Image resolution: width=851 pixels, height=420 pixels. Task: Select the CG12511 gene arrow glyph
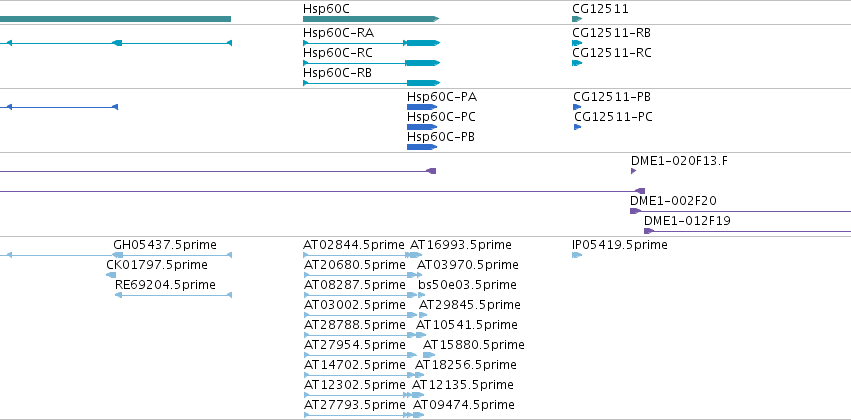point(577,19)
